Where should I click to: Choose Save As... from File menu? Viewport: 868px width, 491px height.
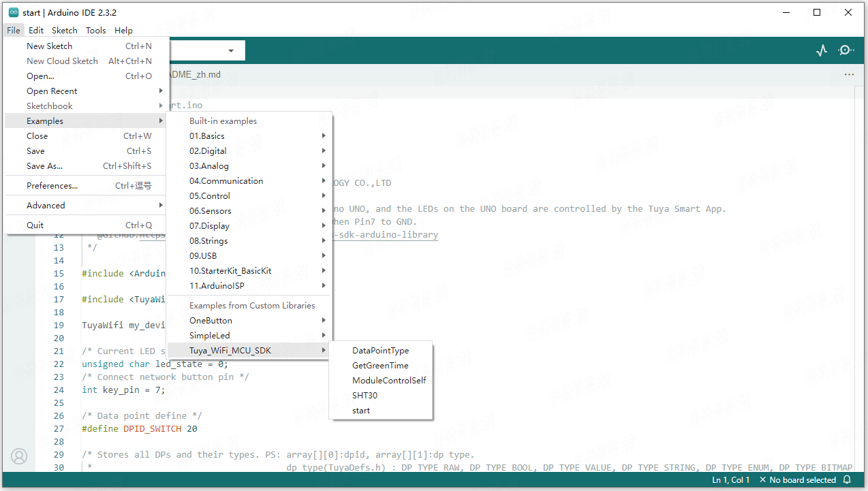[87, 166]
